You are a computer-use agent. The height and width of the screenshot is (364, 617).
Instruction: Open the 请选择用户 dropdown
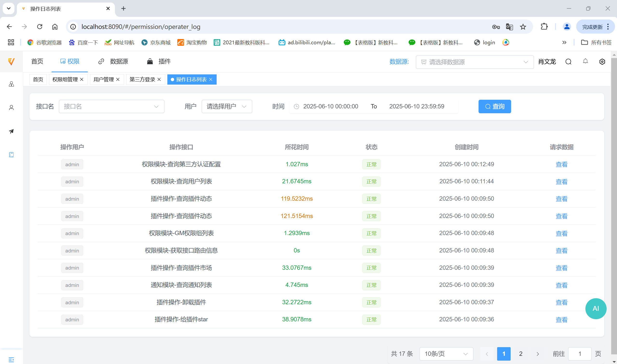pyautogui.click(x=227, y=106)
